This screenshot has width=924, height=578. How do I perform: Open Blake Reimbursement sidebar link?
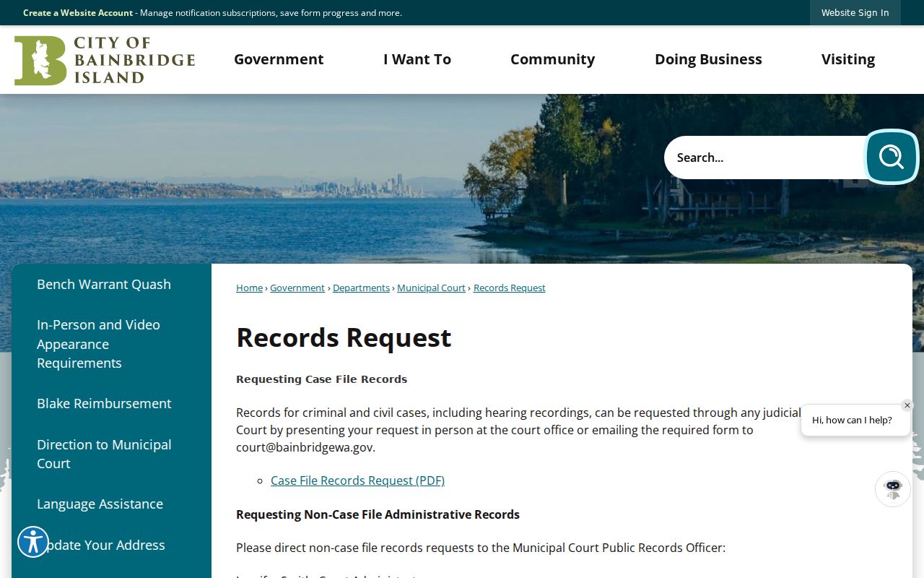pyautogui.click(x=104, y=403)
